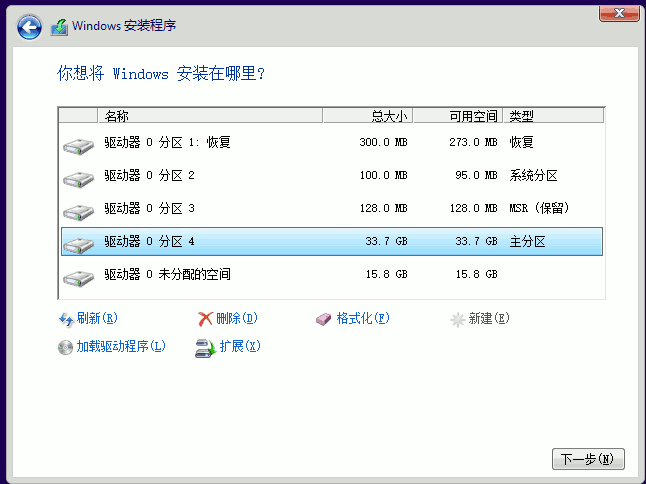Open 加载驱动程序(L) link
Image resolution: width=646 pixels, height=484 pixels.
(121, 346)
